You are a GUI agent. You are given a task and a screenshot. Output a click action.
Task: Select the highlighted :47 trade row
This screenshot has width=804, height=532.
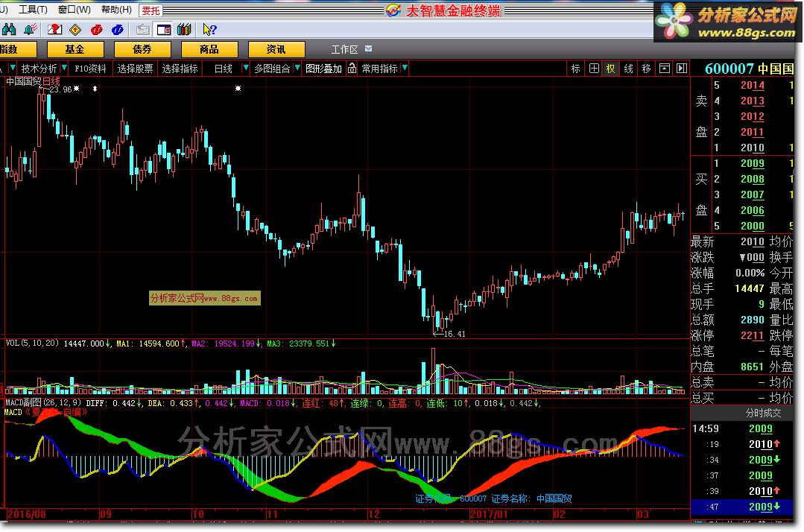coord(742,507)
